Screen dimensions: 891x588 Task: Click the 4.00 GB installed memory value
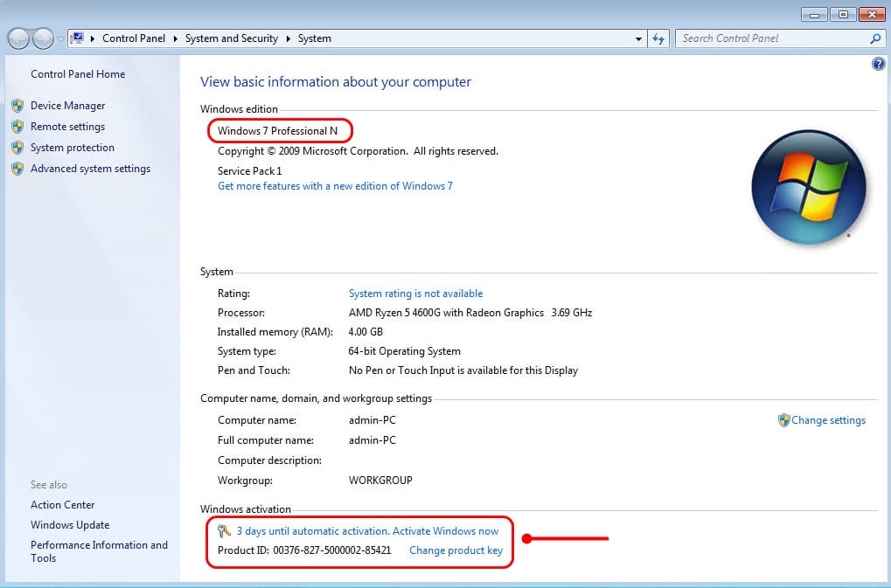[x=365, y=332]
